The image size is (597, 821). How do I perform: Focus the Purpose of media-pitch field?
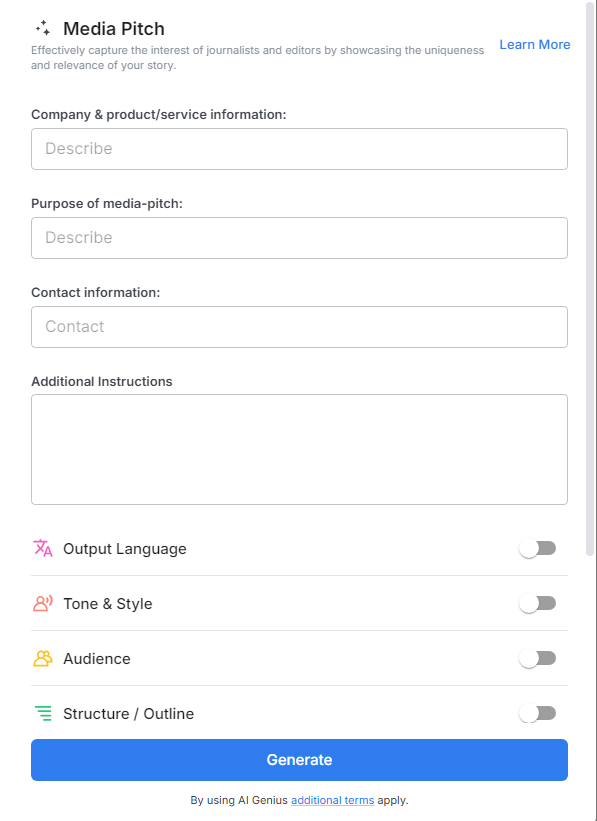(299, 237)
